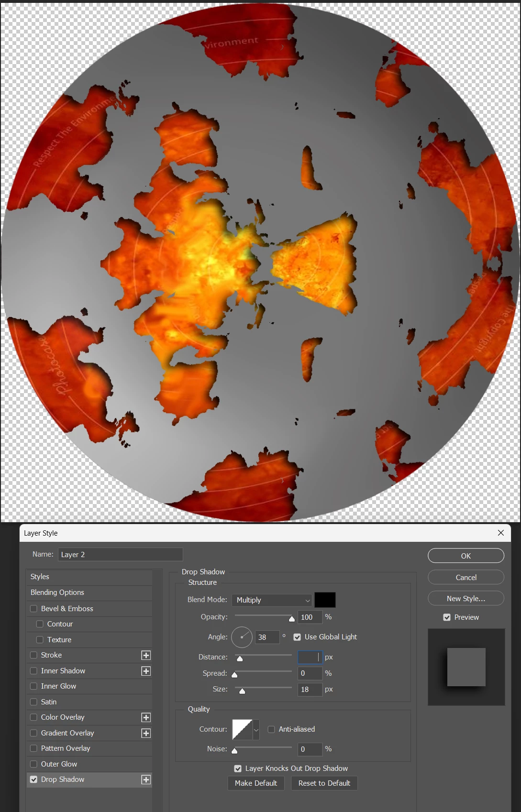The image size is (521, 812).
Task: Click the Angle value field
Action: pyautogui.click(x=267, y=637)
